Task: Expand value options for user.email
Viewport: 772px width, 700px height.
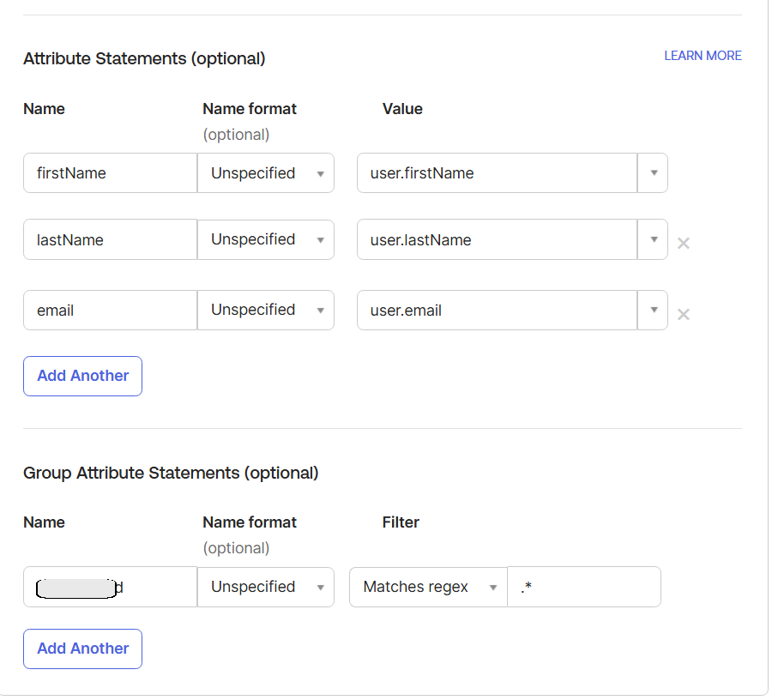Action: (x=653, y=311)
